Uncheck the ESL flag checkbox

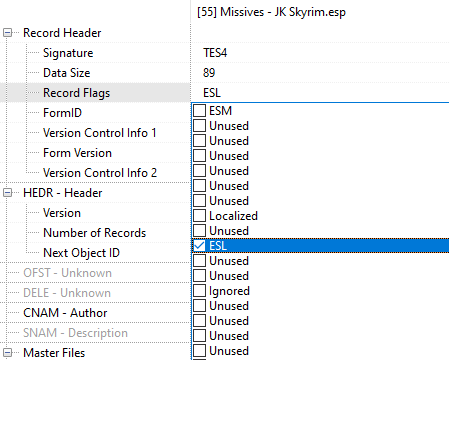199,246
